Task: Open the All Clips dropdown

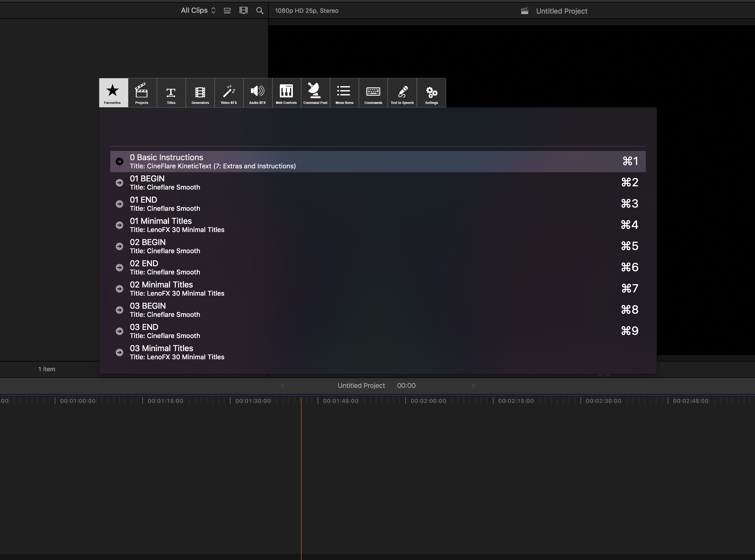Action: (198, 11)
